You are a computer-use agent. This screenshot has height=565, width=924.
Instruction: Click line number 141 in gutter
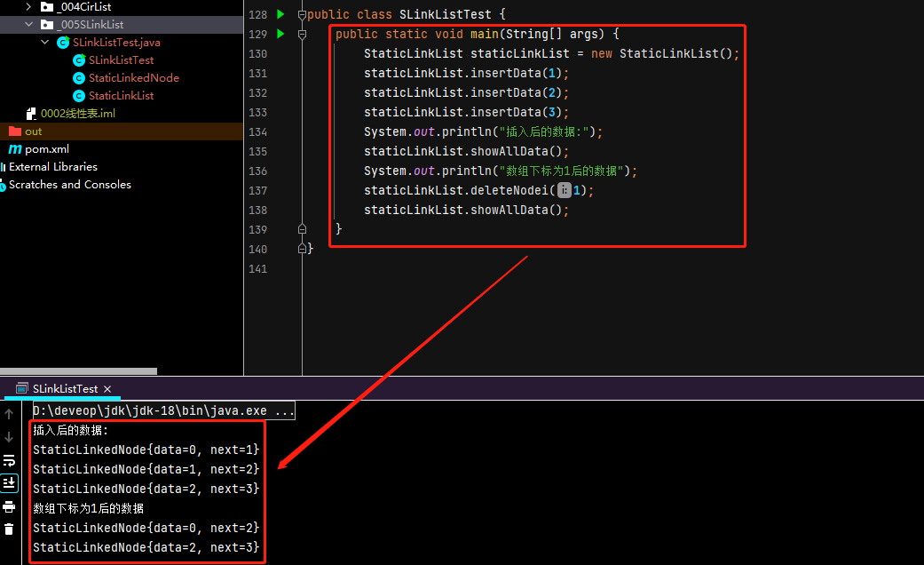257,269
